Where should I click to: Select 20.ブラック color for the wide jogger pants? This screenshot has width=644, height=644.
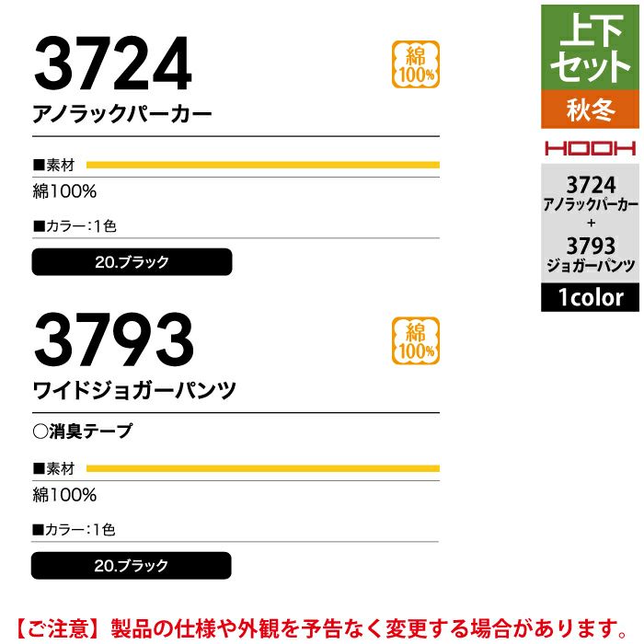(x=132, y=565)
